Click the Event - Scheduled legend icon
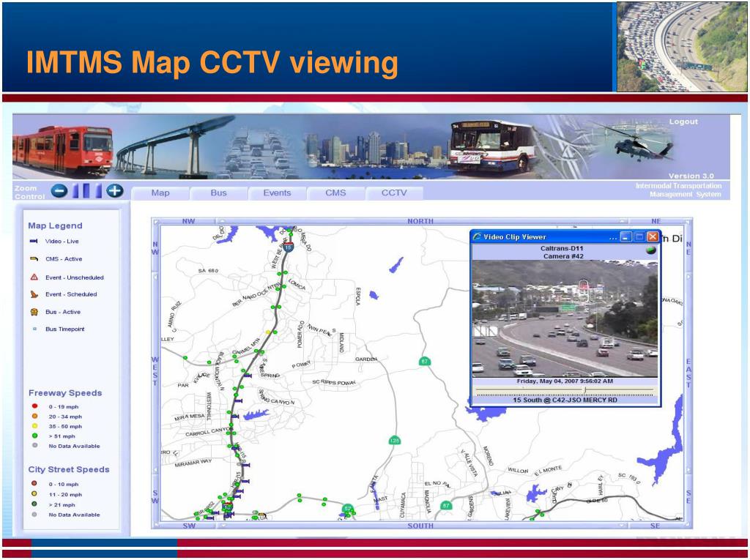This screenshot has height=560, width=750. [x=34, y=294]
